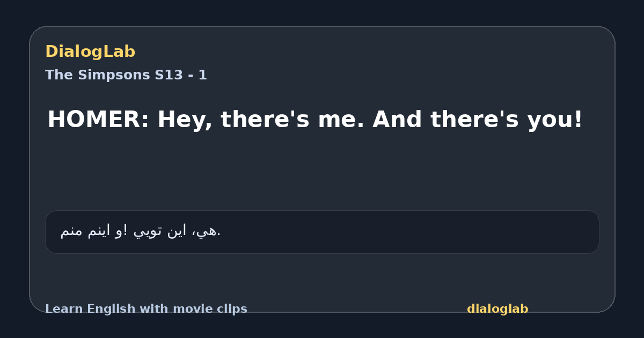Screen dimensions: 644x338
Task: Select the Arabic translation box
Action: click(322, 232)
